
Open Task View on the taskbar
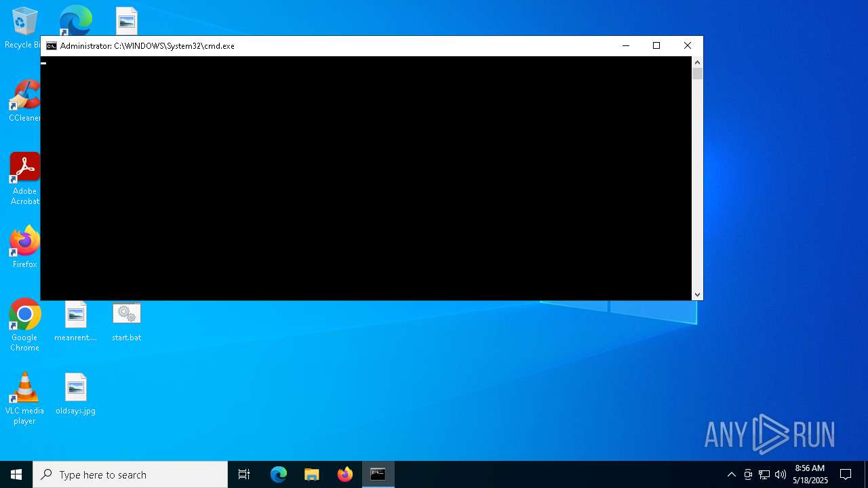click(244, 474)
